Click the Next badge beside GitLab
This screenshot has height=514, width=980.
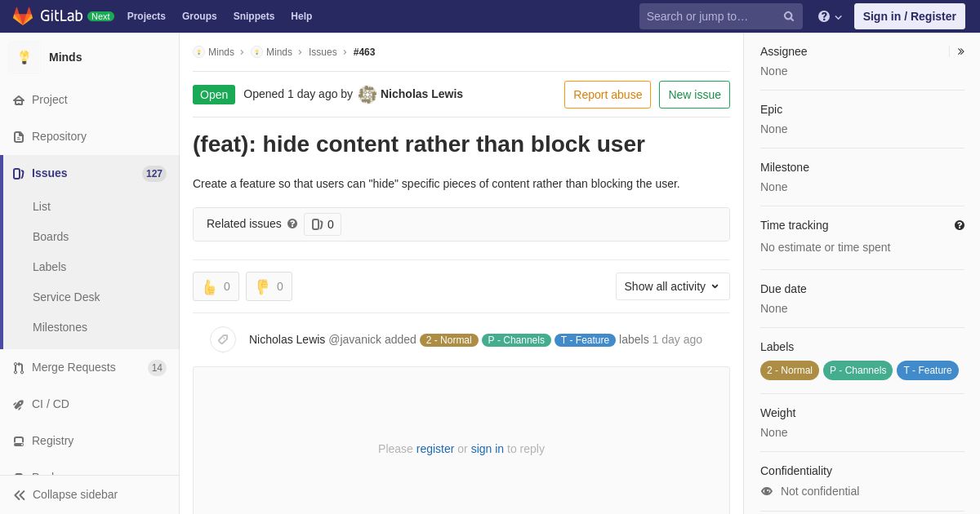coord(100,16)
